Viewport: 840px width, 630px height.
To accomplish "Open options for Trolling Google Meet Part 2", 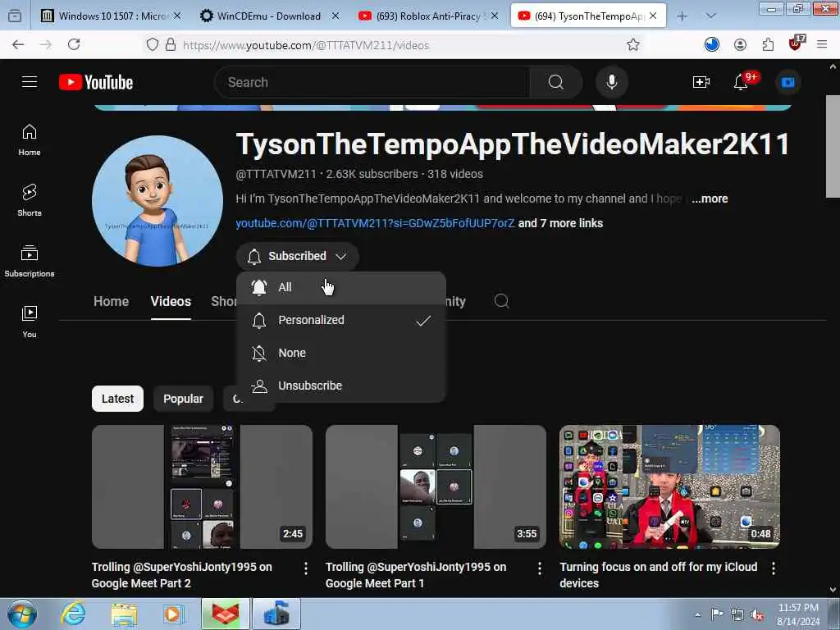I will (x=306, y=568).
